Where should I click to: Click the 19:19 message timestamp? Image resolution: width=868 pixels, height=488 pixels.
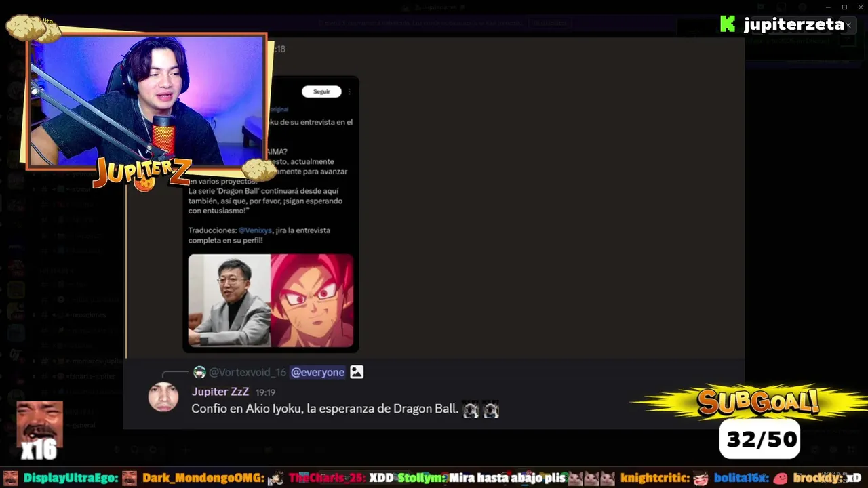click(265, 392)
